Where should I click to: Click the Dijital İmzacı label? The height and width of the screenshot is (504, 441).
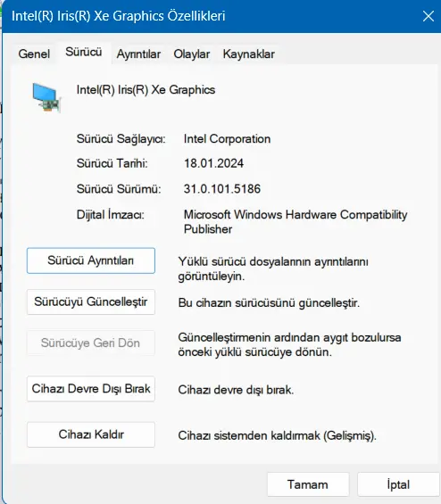click(x=111, y=214)
